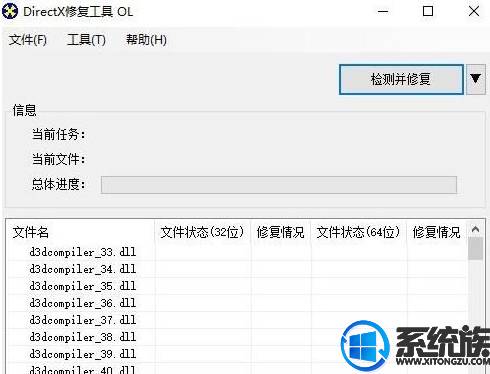Click the last 修复情况 column header
Screen dimensions: 490x374
tap(437, 232)
